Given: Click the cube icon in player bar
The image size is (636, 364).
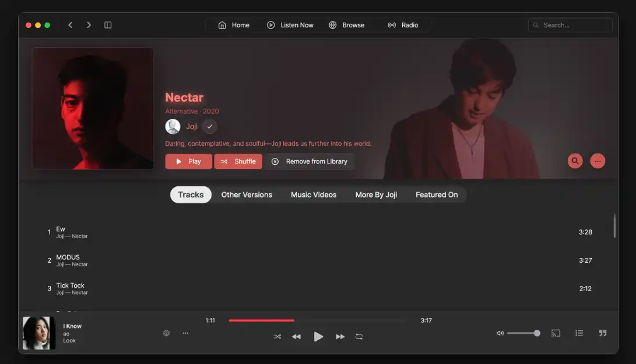Looking at the screenshot, I should coord(166,333).
